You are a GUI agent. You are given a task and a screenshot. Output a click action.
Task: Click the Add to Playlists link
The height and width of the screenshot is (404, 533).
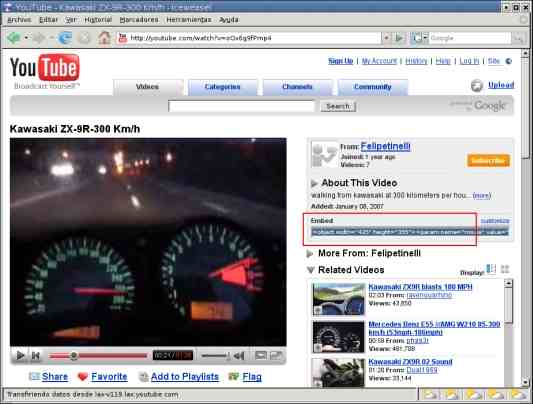185,376
